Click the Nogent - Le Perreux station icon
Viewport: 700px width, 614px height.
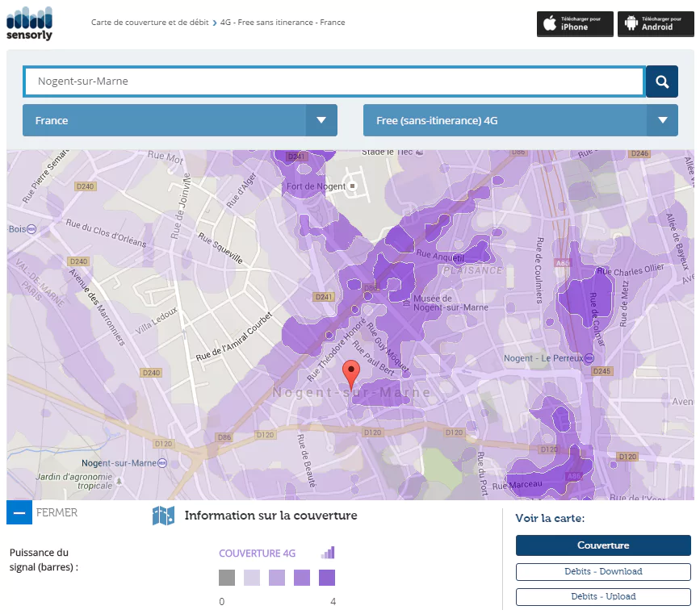pos(587,358)
